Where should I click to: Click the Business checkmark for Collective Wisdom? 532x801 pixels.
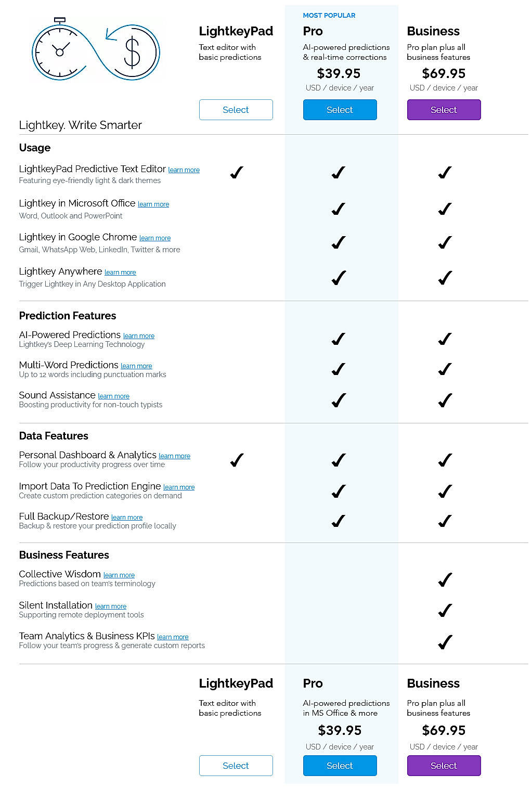445,579
